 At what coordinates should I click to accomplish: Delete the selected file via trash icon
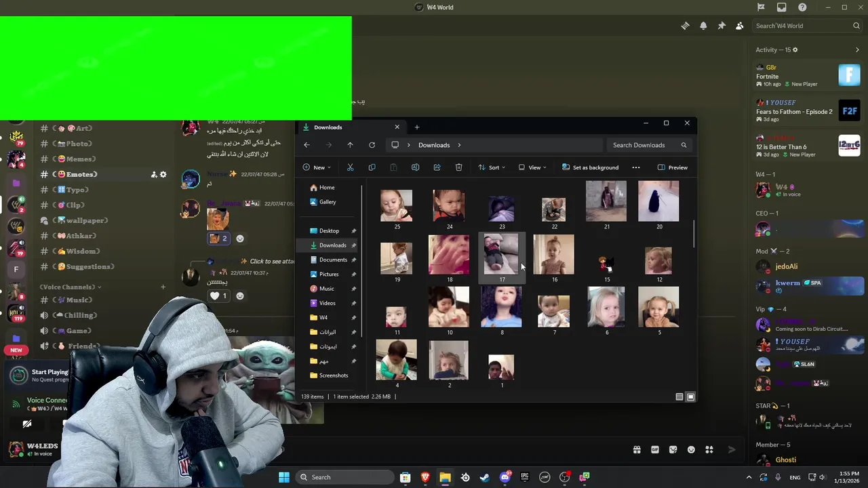point(458,167)
